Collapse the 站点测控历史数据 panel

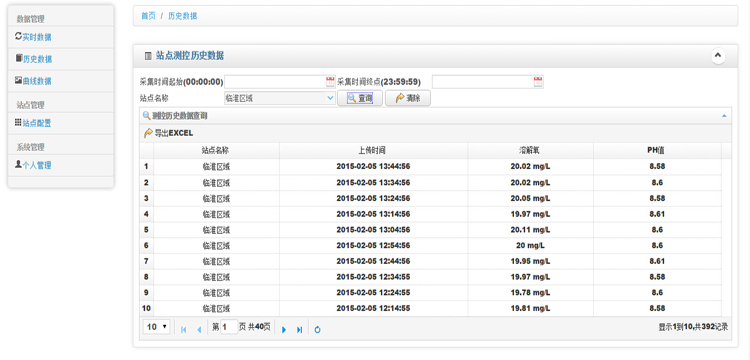pos(717,55)
